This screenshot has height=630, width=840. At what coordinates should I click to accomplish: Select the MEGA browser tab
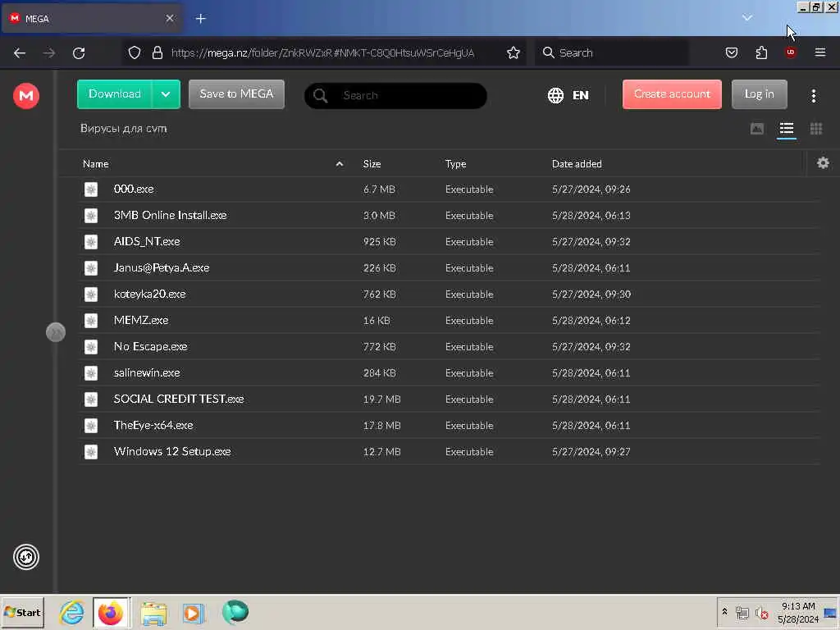pos(92,19)
